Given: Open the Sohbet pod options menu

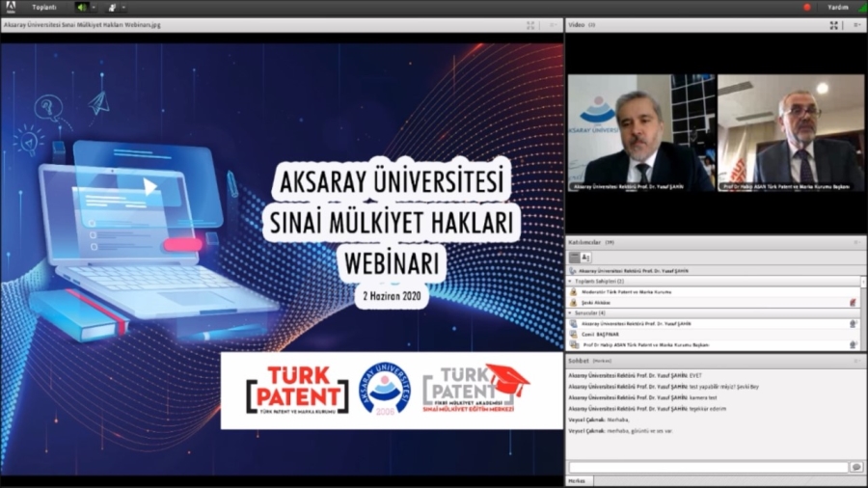Looking at the screenshot, I should point(857,361).
